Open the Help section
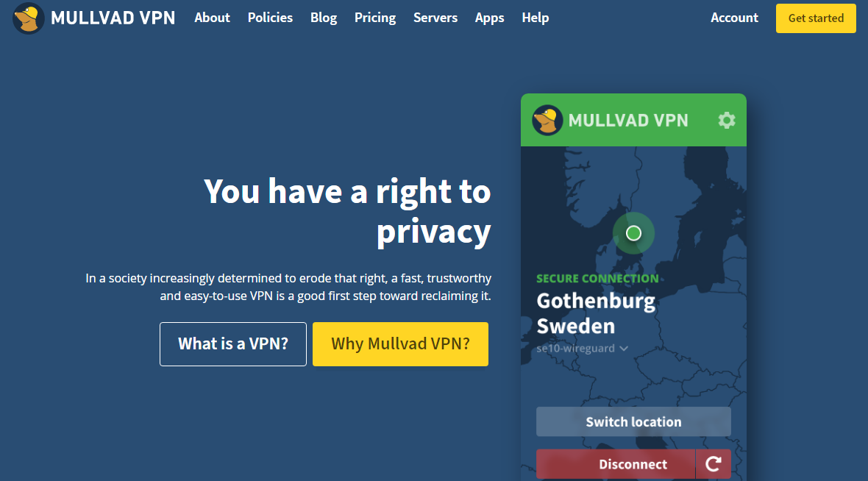 point(536,18)
